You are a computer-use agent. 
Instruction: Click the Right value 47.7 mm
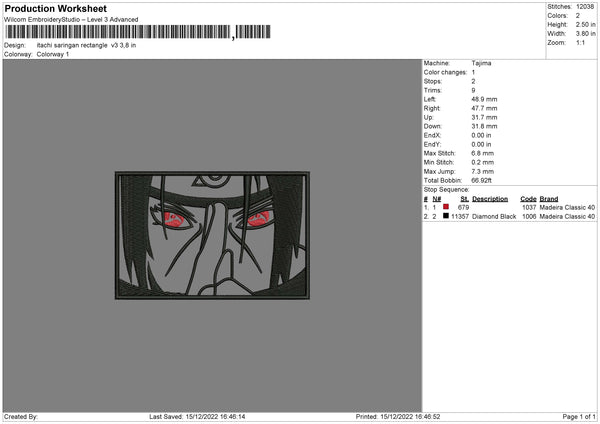coord(484,108)
